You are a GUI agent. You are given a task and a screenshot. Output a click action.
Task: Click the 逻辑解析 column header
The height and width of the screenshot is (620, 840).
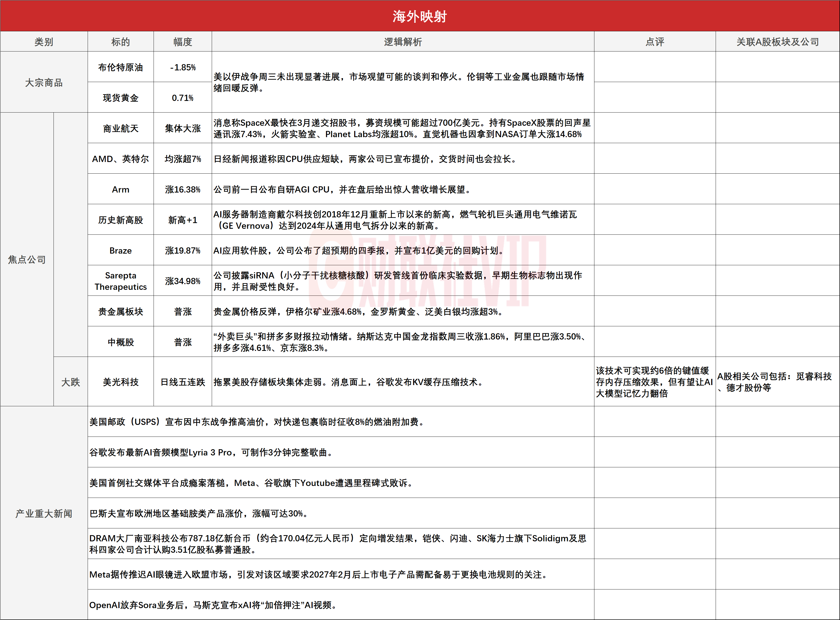point(403,42)
